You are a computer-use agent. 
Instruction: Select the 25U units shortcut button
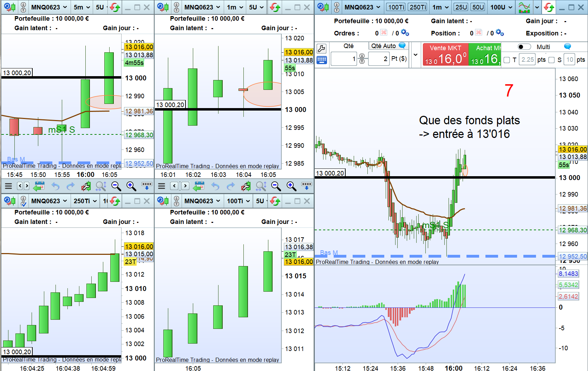pos(461,7)
